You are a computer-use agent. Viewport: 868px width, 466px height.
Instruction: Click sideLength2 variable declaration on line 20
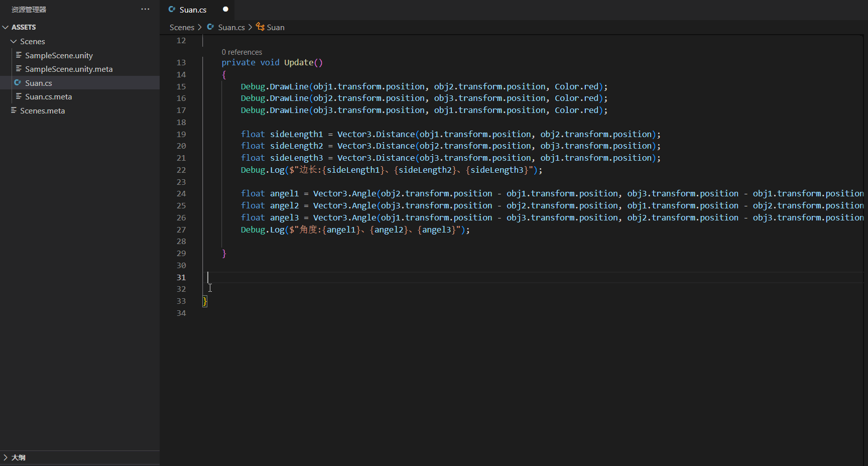coord(297,146)
